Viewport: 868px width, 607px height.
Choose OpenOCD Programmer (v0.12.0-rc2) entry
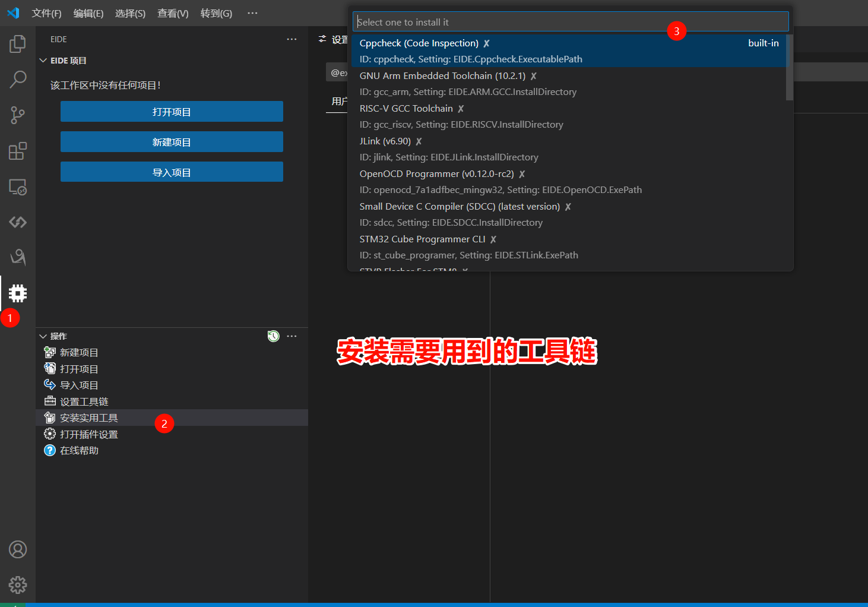click(568, 182)
